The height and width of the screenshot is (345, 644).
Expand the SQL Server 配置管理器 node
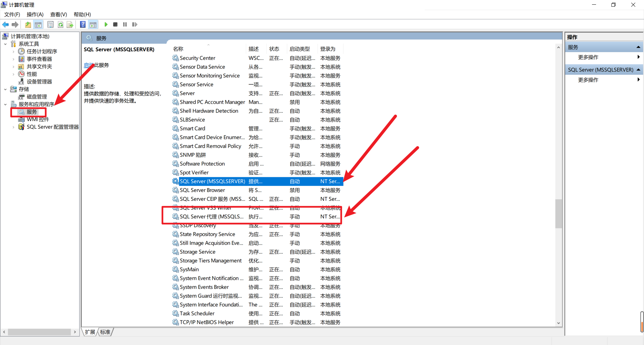pos(13,127)
